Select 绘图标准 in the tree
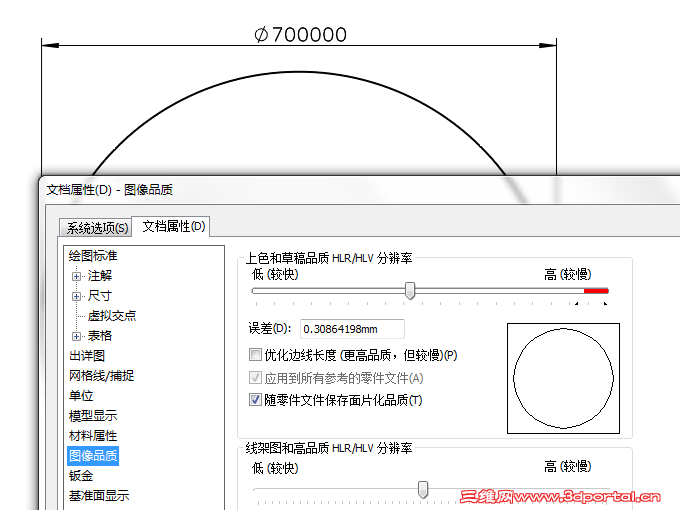Viewport: 680px width, 510px height. (x=93, y=255)
